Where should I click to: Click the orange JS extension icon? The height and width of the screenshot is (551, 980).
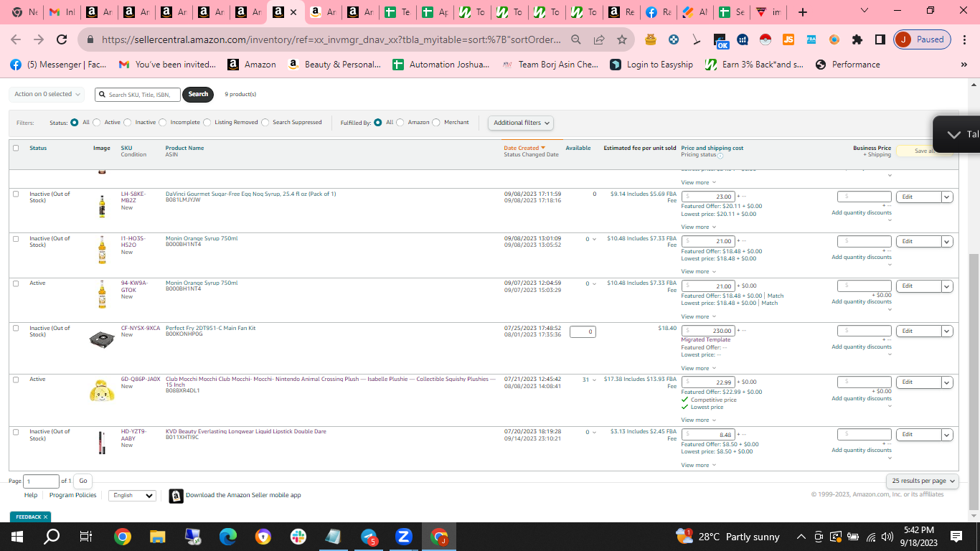tap(788, 39)
